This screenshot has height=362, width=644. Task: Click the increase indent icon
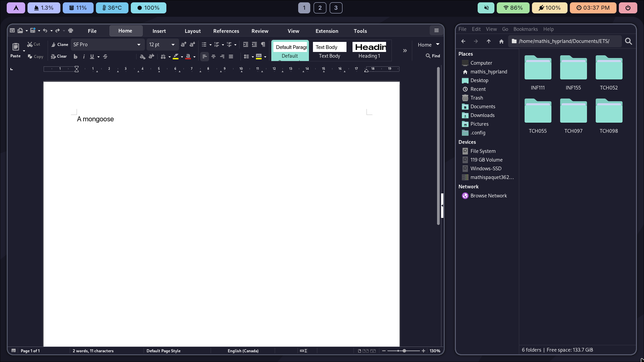pyautogui.click(x=246, y=45)
